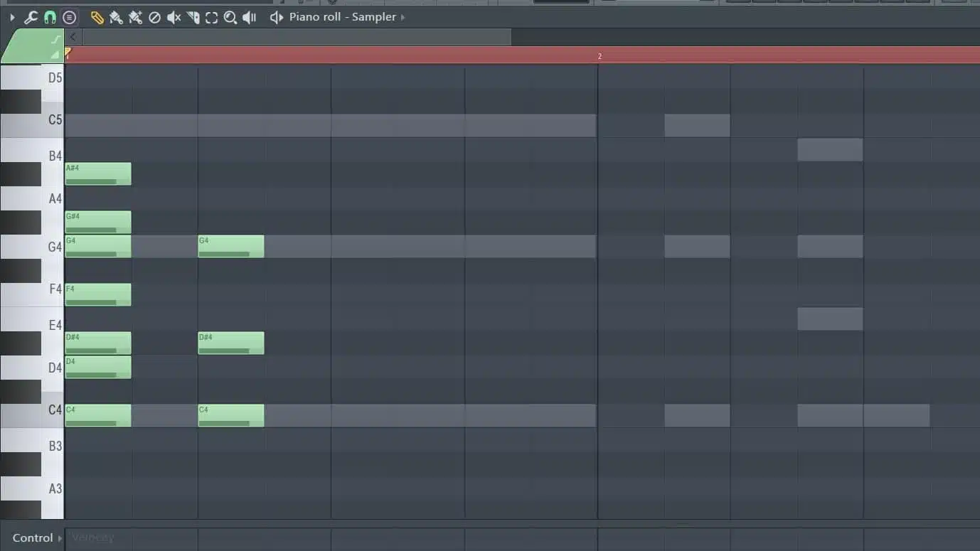Click the scroll-left arrow on horizontal scrollbar
The height and width of the screenshot is (551, 980).
point(73,37)
